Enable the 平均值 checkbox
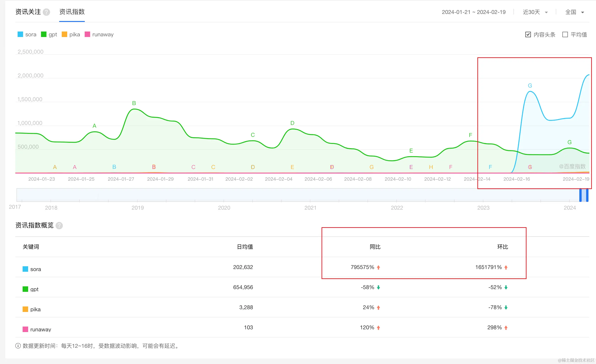 pyautogui.click(x=565, y=34)
